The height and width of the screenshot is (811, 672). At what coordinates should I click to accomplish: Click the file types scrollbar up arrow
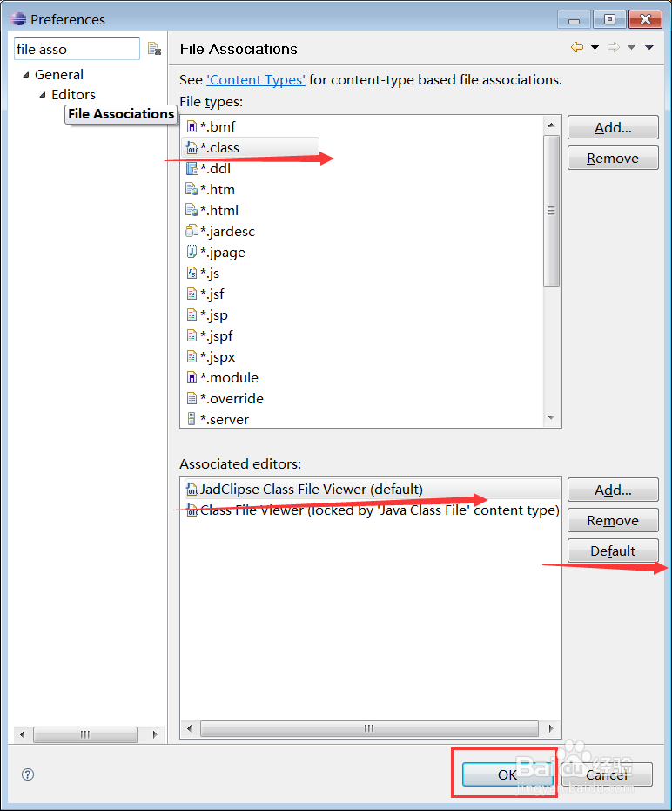pyautogui.click(x=551, y=125)
